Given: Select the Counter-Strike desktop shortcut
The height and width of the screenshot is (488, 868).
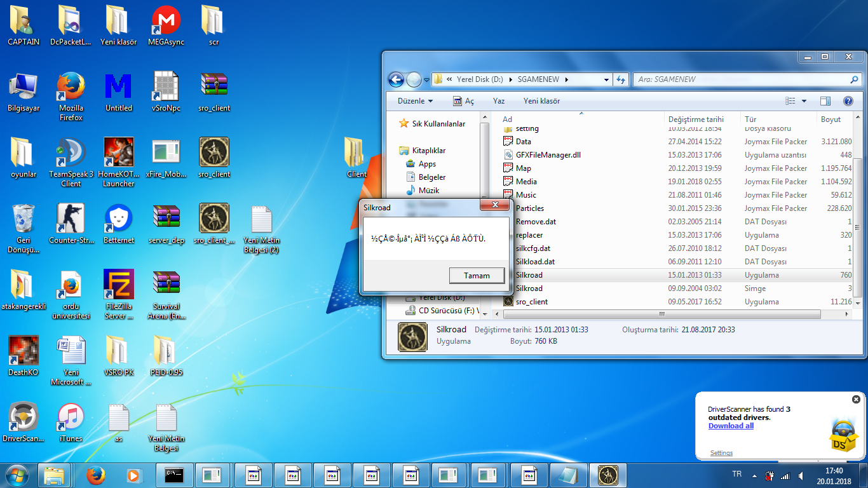Looking at the screenshot, I should [x=71, y=224].
